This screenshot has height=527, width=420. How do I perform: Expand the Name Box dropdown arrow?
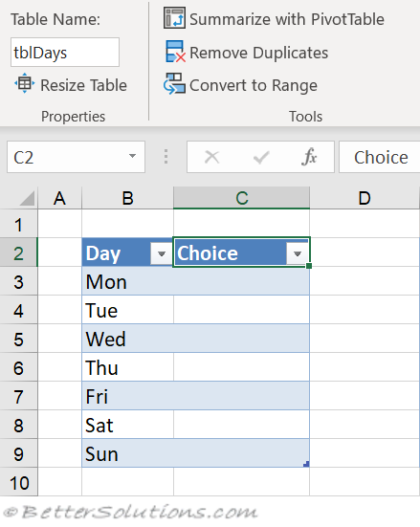click(x=132, y=156)
